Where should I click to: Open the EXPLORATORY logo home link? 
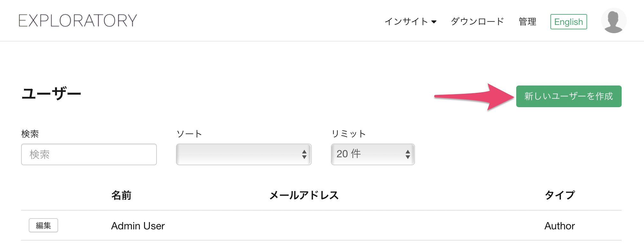point(78,21)
